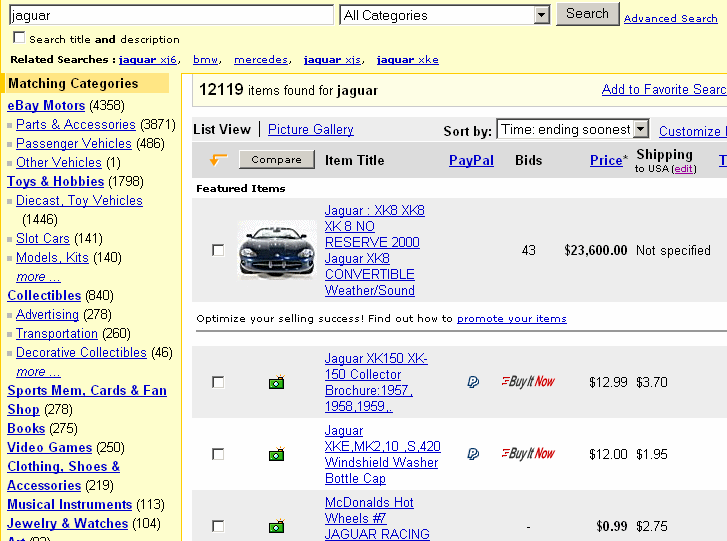Open Musical Instruments category
The image size is (727, 541).
click(70, 504)
